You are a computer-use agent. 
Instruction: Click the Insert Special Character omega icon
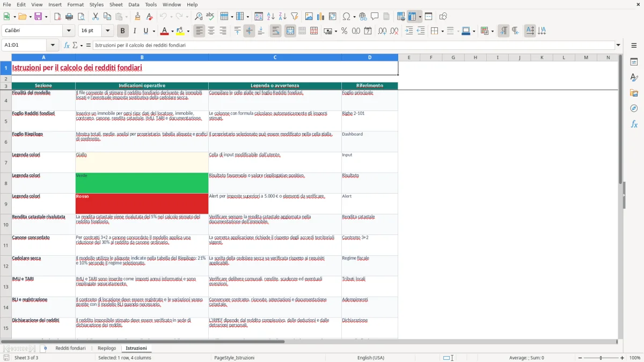[346, 17]
